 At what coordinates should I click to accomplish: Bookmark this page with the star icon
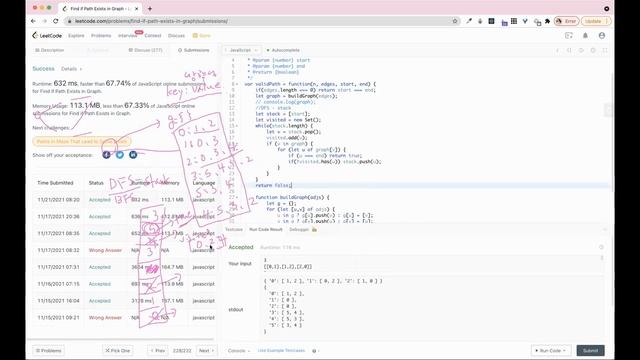[x=455, y=21]
